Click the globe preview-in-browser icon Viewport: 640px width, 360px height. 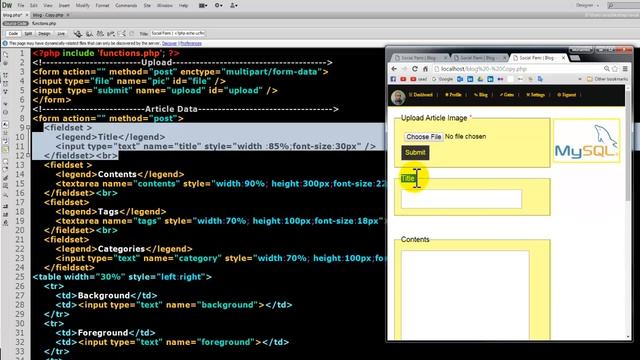point(78,33)
